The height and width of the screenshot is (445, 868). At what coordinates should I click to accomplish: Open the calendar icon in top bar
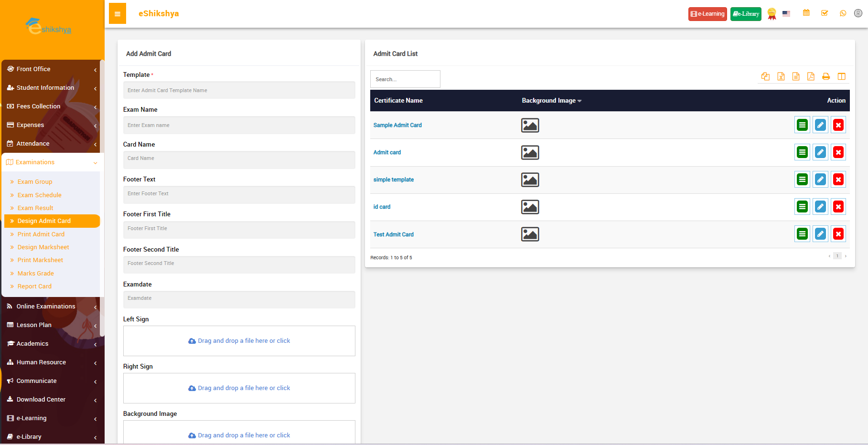806,13
